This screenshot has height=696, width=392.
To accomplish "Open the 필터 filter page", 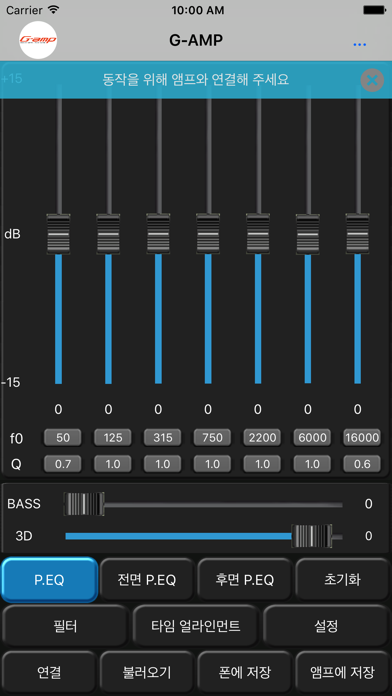I will (65, 626).
